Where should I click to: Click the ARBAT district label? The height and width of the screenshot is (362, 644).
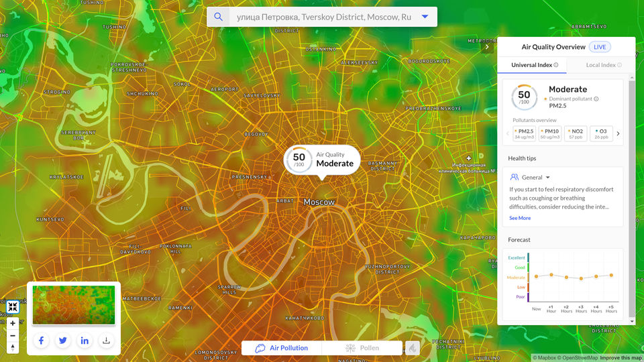pos(285,200)
